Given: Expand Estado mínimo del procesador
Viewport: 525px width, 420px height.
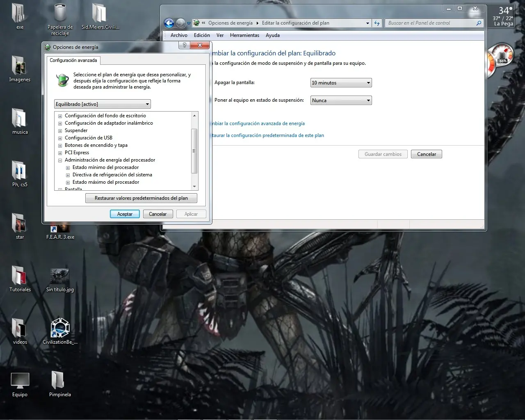Looking at the screenshot, I should pos(68,168).
